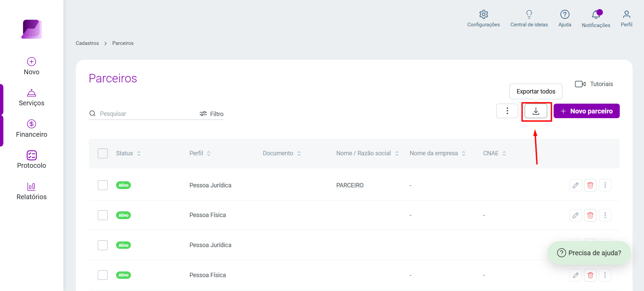Toggle the select-all checkbox in header
The image size is (644, 291).
pyautogui.click(x=103, y=153)
